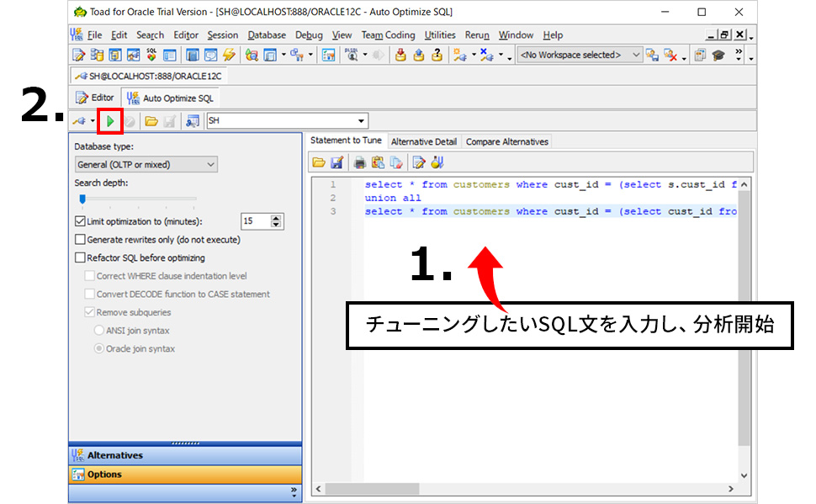Screen dimensions: 816x504
Task: Open the Database menu
Action: click(x=267, y=34)
